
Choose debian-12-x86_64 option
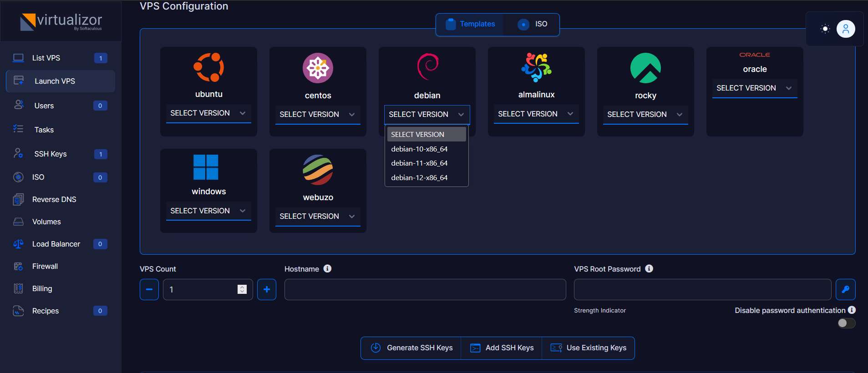pos(426,177)
